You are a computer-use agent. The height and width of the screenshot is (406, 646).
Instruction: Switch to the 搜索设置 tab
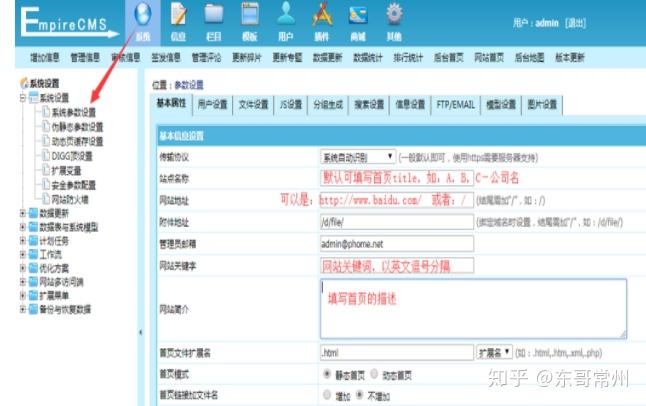(369, 105)
